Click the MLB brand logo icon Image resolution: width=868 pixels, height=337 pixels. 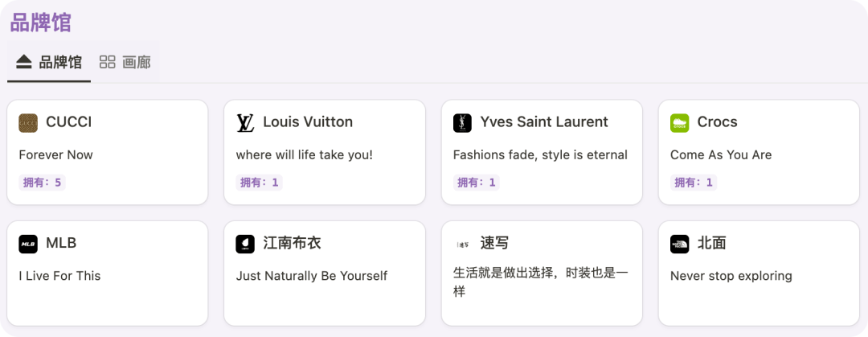[x=28, y=244]
